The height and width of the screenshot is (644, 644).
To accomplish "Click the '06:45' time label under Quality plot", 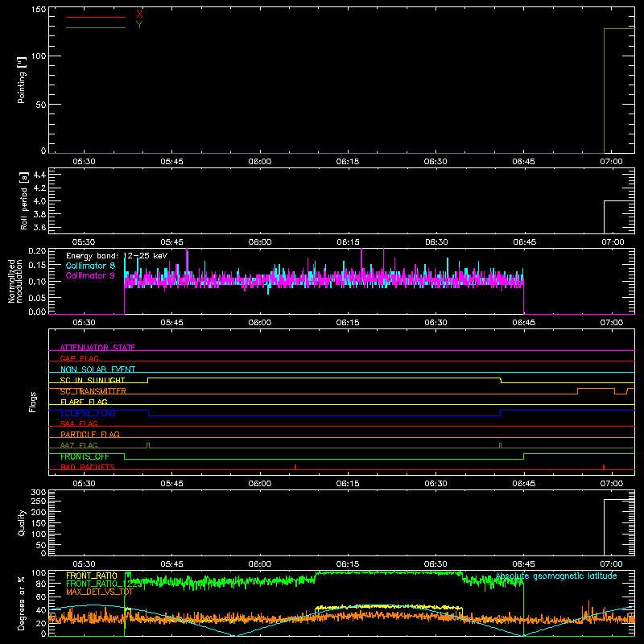I will pos(524,564).
